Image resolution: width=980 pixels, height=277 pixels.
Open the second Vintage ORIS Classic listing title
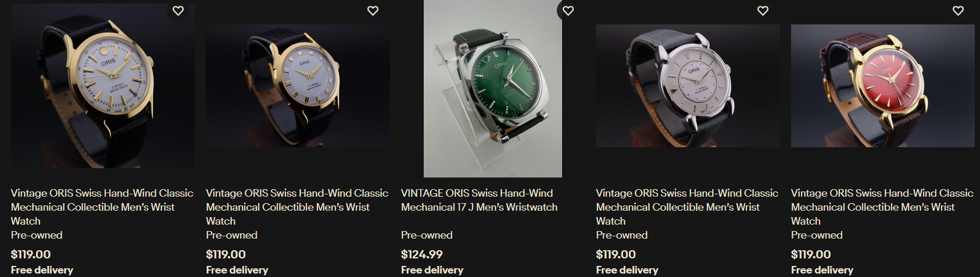[x=297, y=207]
